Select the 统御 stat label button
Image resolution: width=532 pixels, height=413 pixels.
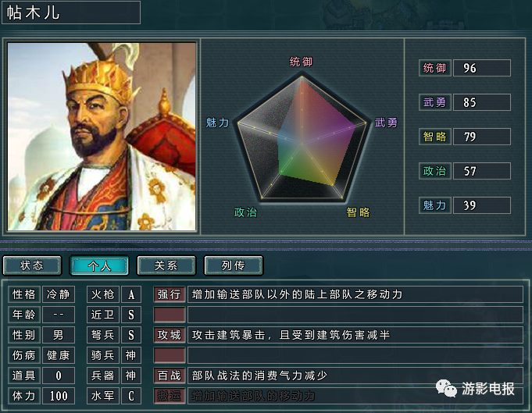434,68
